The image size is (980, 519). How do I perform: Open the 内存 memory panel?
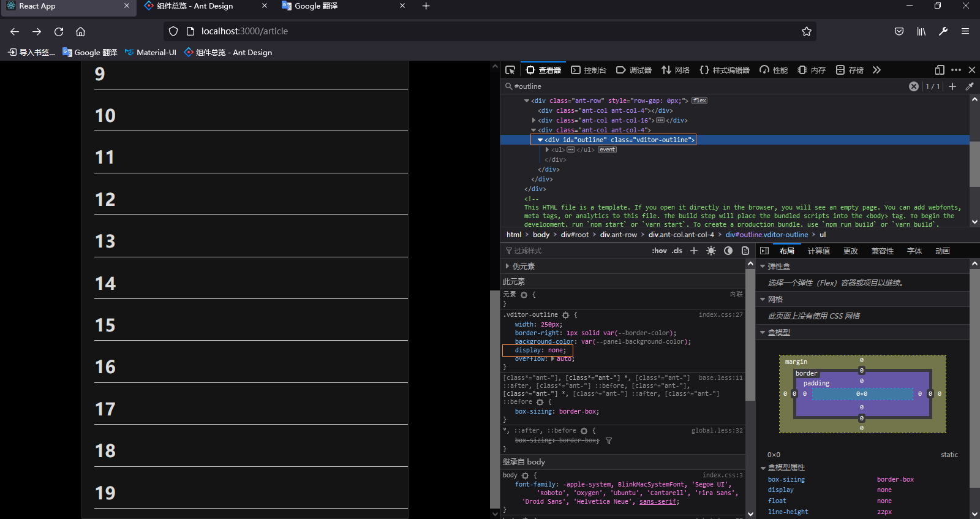[812, 70]
